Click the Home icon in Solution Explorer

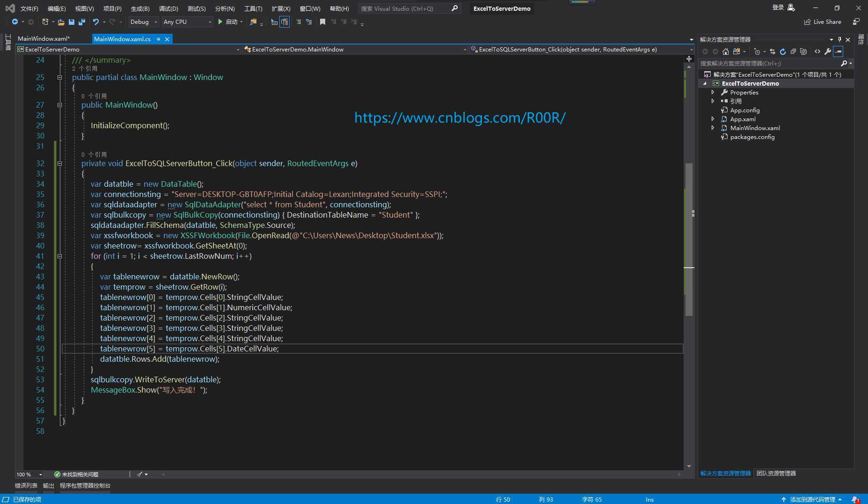(726, 51)
